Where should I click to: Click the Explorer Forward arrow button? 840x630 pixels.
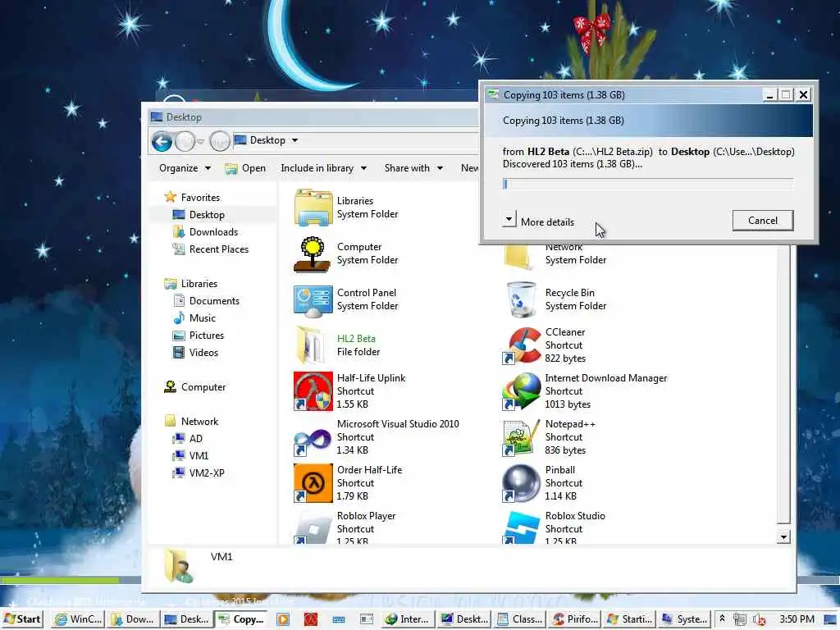[185, 141]
